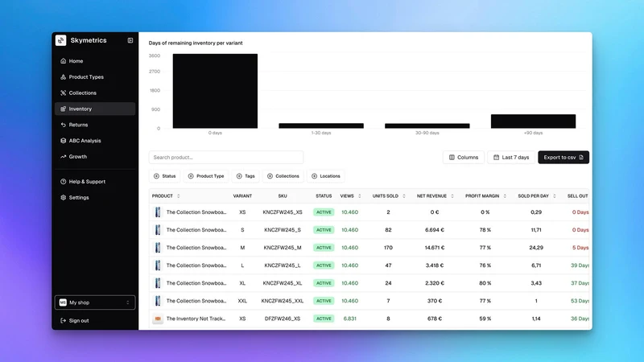Click Export to csv button

pyautogui.click(x=563, y=157)
